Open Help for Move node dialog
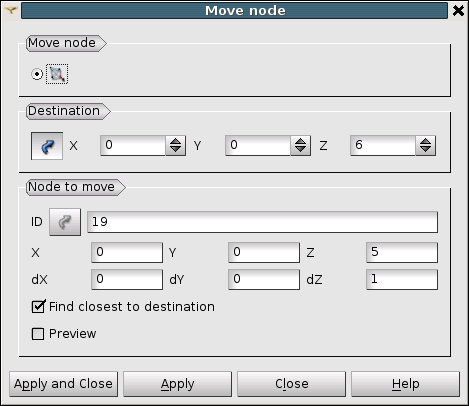This screenshot has height=406, width=469. (405, 384)
